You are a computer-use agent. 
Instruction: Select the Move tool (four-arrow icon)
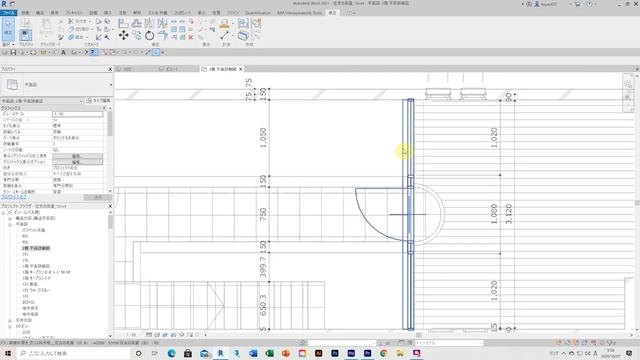click(x=123, y=36)
